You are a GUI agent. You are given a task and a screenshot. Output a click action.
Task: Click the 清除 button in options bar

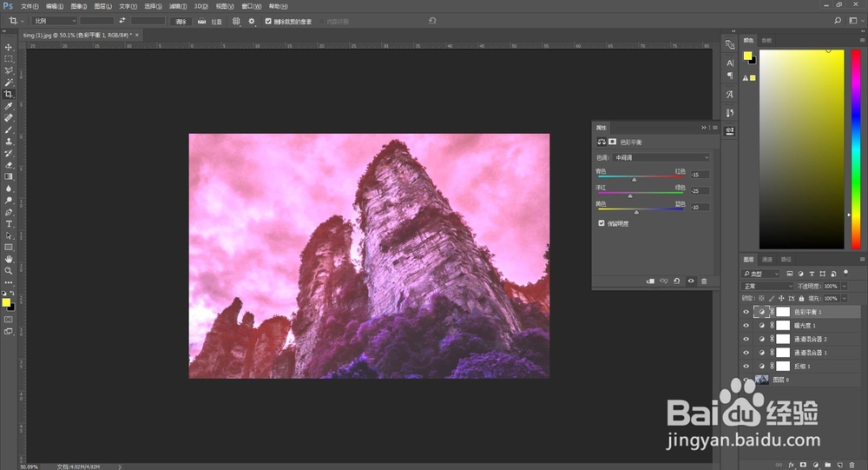point(181,21)
